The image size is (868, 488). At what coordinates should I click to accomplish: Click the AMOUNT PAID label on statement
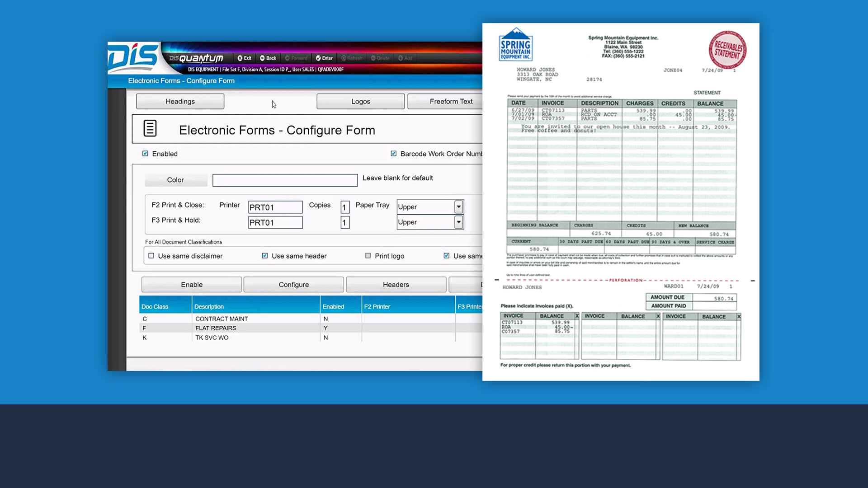tap(668, 306)
